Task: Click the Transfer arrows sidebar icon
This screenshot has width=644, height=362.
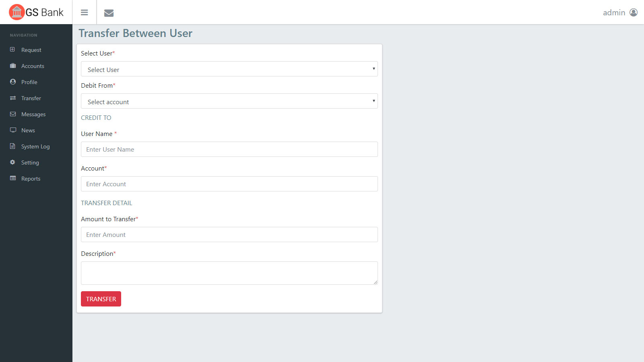Action: click(13, 98)
